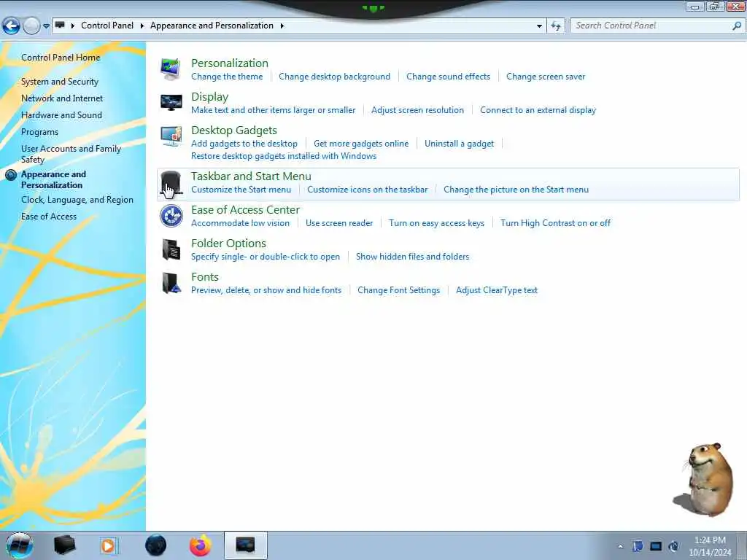This screenshot has height=560, width=747.
Task: Show hidden system tray icons
Action: (620, 546)
